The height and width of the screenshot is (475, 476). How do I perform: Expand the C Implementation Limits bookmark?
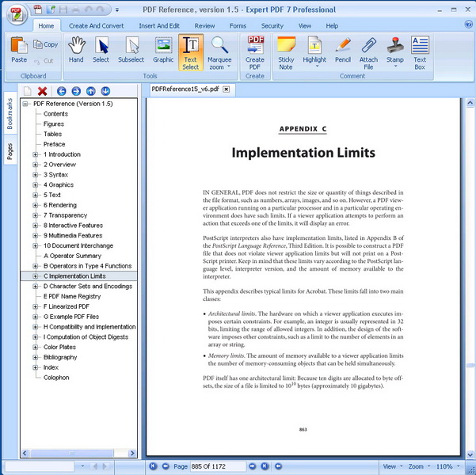tap(35, 276)
